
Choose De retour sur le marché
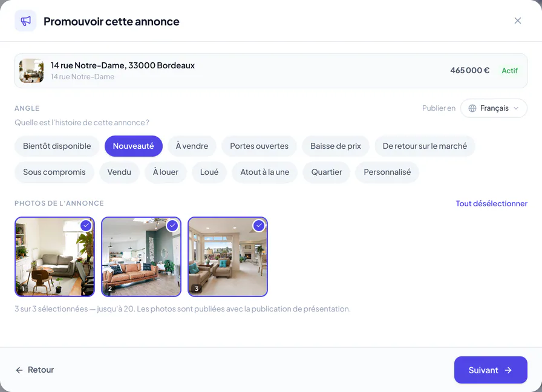(425, 146)
